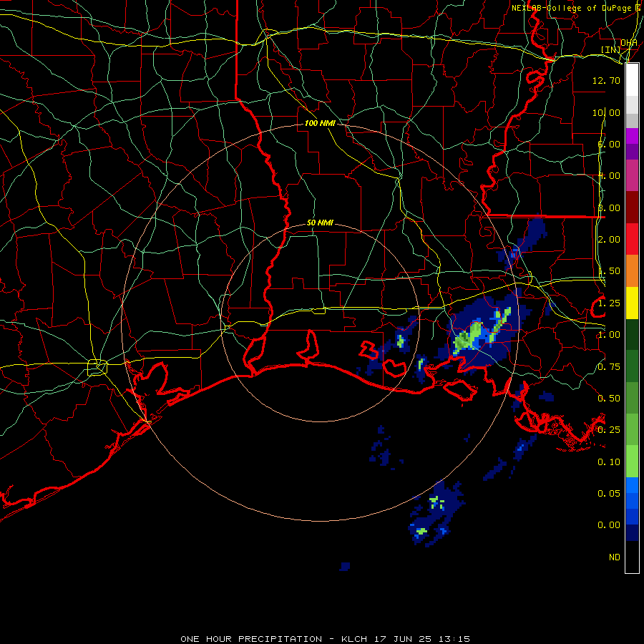Screen dimensions: 644x644
Task: Click the yellow 1.25 inch legend swatch
Action: (632, 303)
